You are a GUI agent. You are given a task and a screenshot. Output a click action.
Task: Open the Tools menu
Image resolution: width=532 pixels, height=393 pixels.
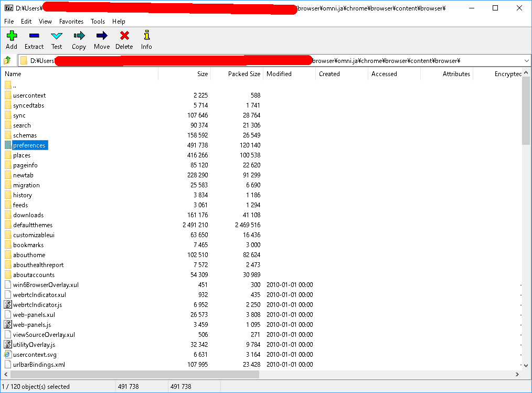point(98,22)
